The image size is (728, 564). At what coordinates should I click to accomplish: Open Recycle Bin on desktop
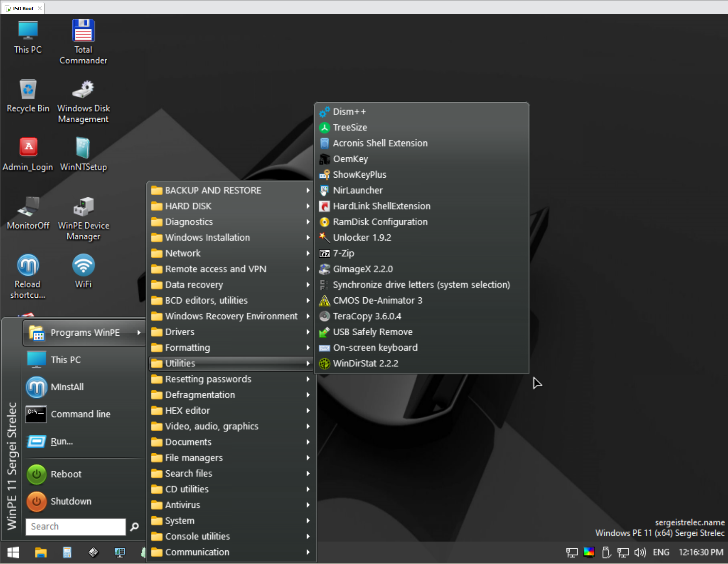point(28,96)
